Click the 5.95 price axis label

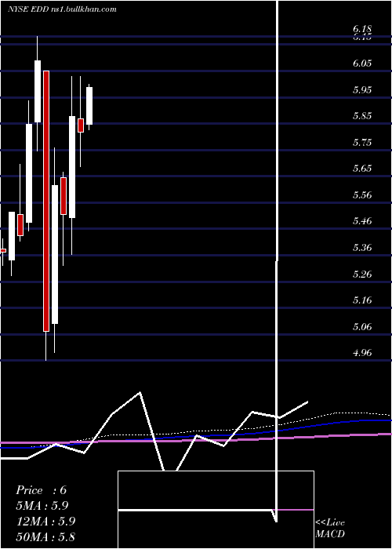click(x=362, y=89)
